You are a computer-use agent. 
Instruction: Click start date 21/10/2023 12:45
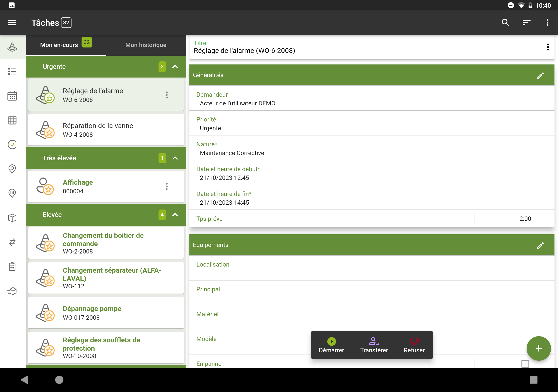point(372,173)
